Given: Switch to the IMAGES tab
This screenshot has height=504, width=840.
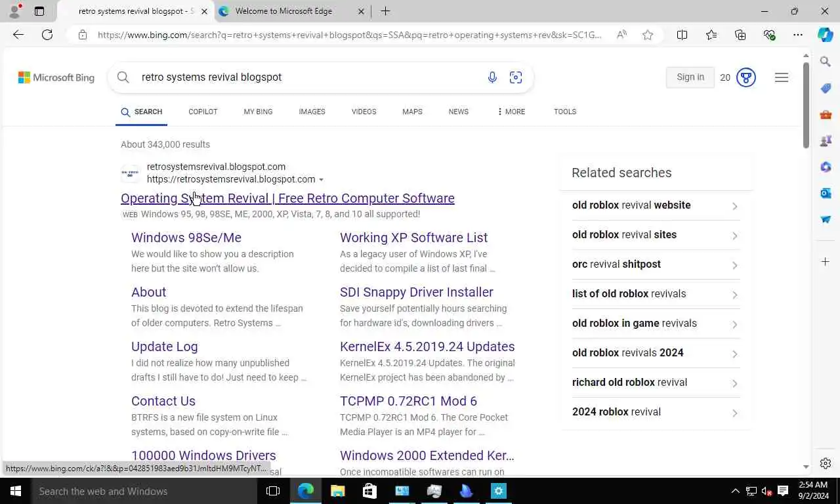Looking at the screenshot, I should pos(312,112).
